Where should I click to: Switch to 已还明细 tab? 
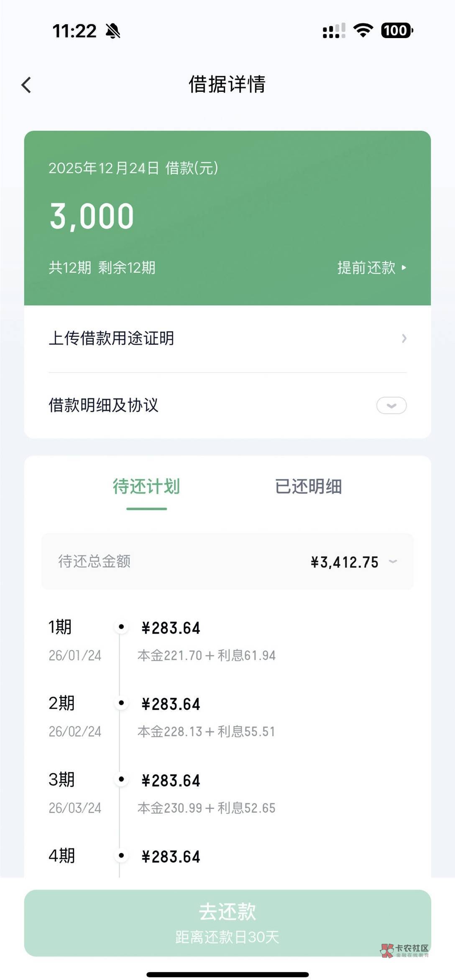click(308, 486)
